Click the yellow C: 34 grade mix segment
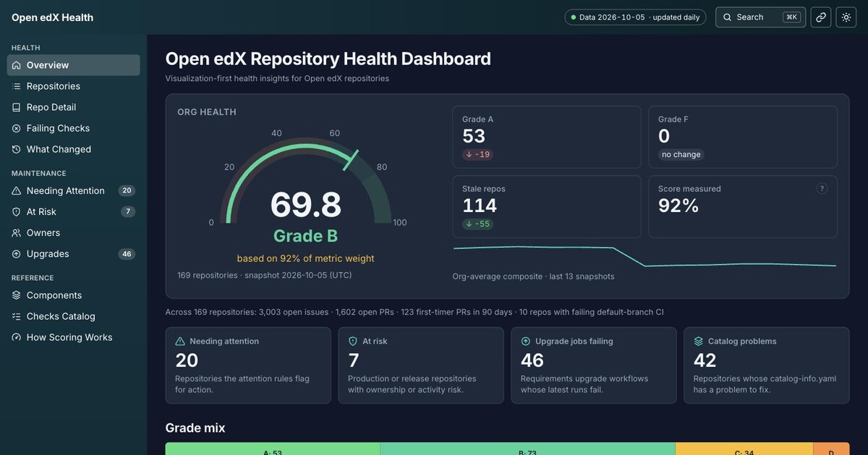 point(744,449)
